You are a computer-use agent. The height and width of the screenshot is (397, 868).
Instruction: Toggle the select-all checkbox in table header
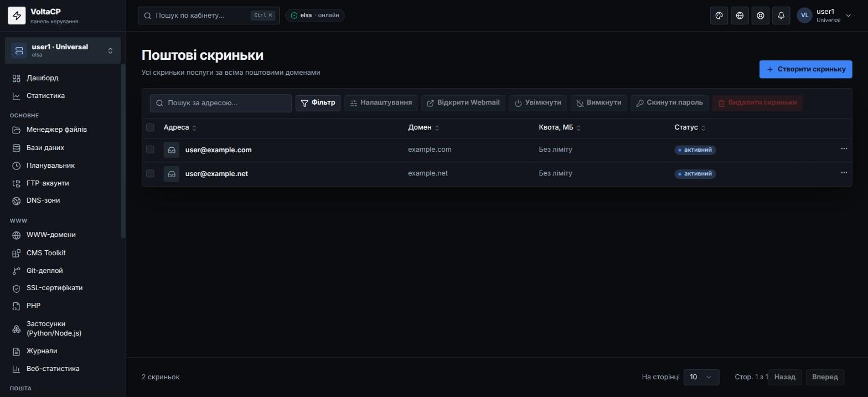(150, 128)
